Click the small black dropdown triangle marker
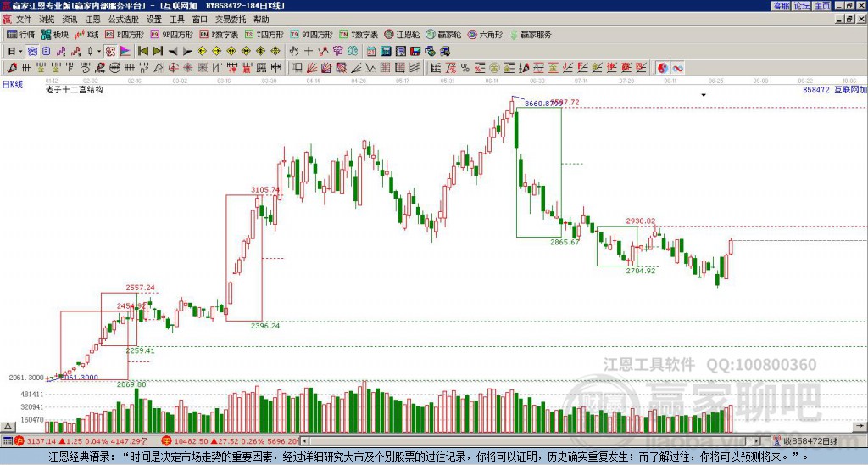 click(x=704, y=95)
